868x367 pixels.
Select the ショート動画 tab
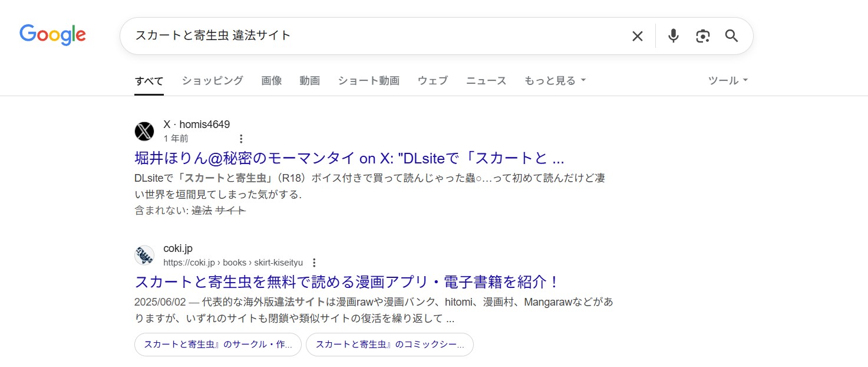click(x=368, y=80)
